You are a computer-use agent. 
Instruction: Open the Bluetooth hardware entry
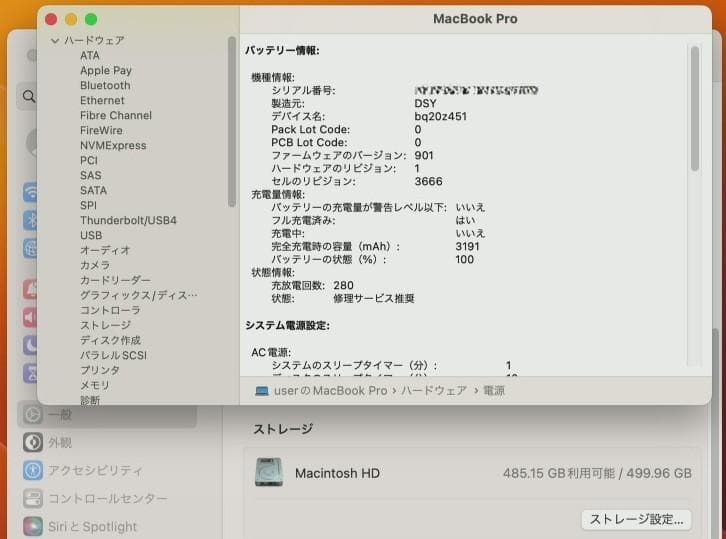pos(105,85)
